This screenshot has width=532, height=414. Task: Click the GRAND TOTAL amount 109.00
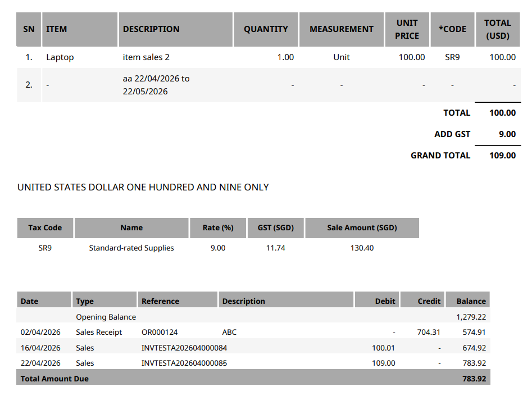point(502,156)
